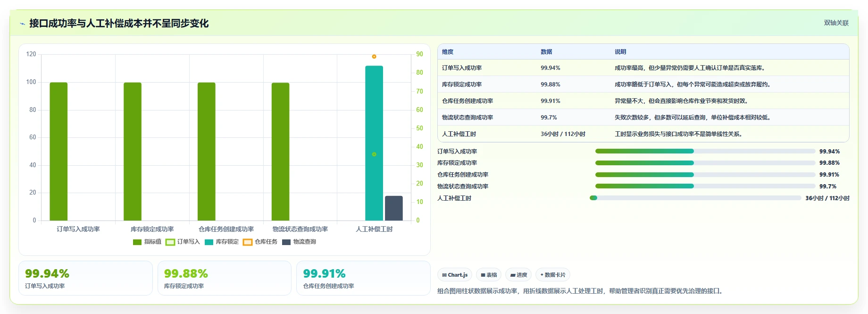Select the 库存锁定成功率 table row label
Image resolution: width=868 pixels, height=314 pixels.
click(462, 85)
